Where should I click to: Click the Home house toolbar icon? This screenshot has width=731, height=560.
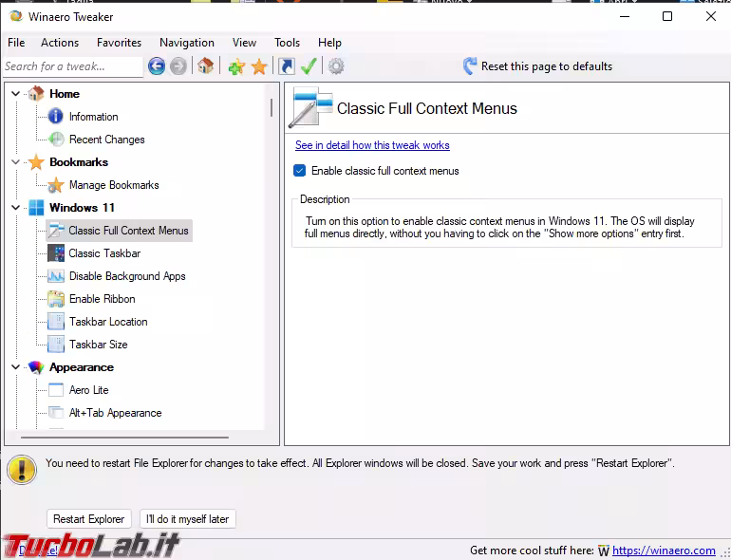tap(205, 66)
